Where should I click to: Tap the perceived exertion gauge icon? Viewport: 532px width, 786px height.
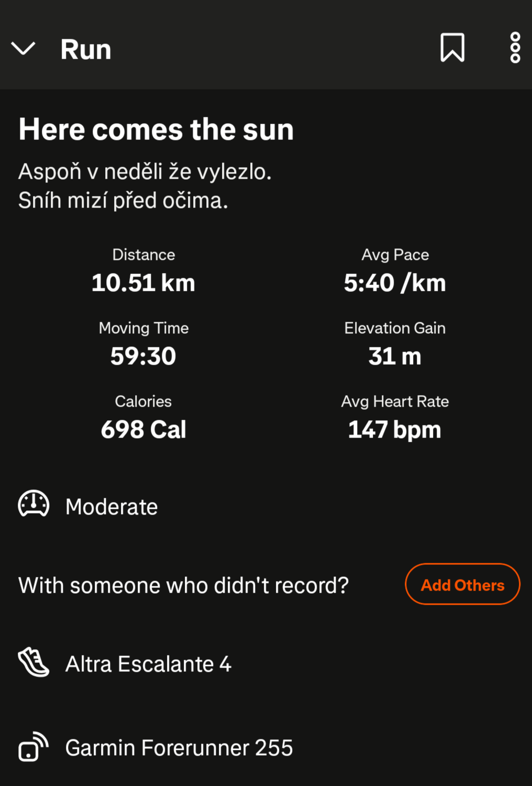[34, 505]
